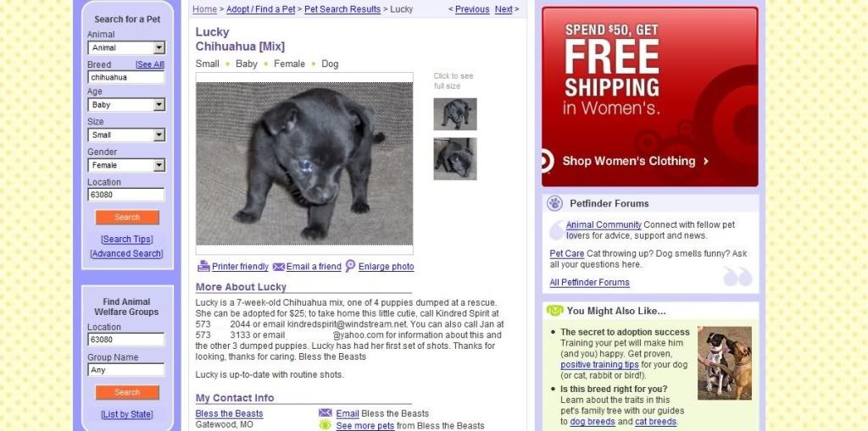868x431 pixels.
Task: Click the magnifier icon beside Enlarge photo
Action: click(x=350, y=266)
